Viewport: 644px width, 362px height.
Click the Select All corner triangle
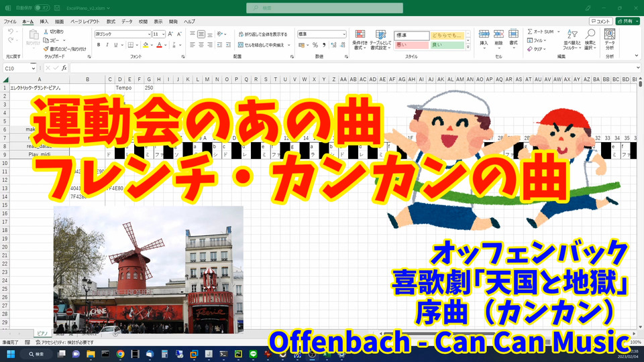(x=5, y=80)
